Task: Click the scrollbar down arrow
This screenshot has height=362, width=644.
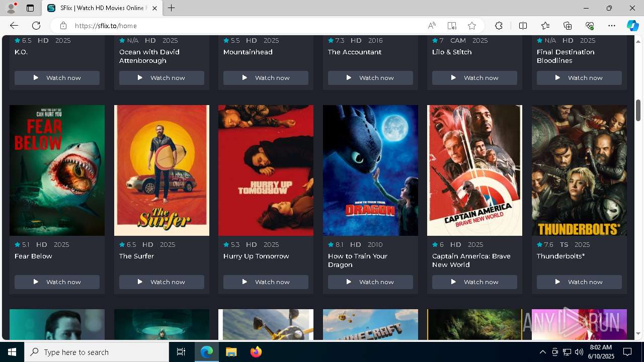Action: (638, 333)
